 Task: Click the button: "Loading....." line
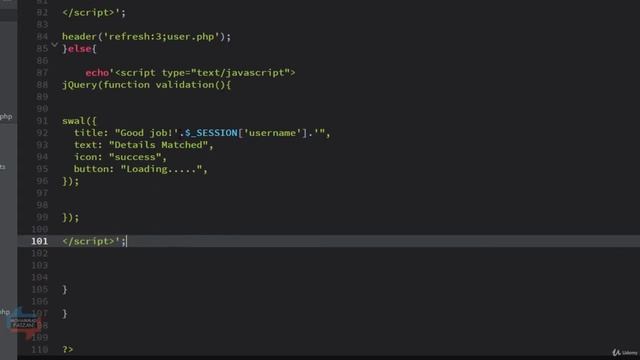coord(141,169)
